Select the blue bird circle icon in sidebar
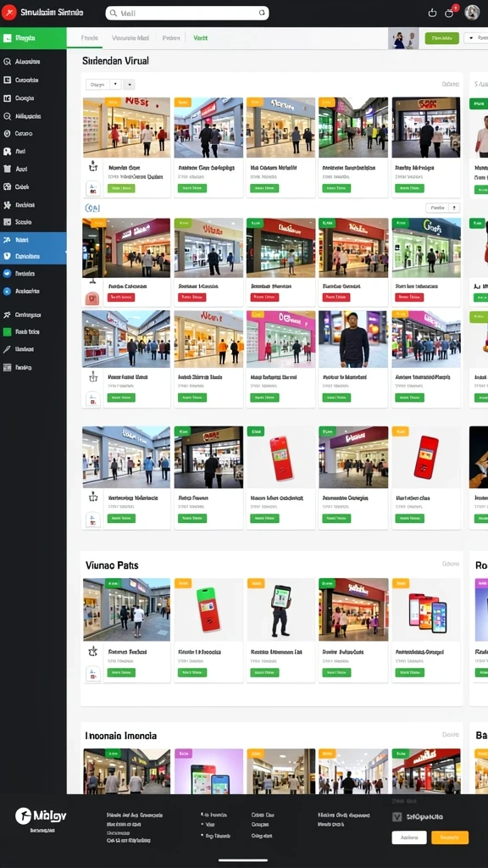The width and height of the screenshot is (488, 868). point(7,273)
